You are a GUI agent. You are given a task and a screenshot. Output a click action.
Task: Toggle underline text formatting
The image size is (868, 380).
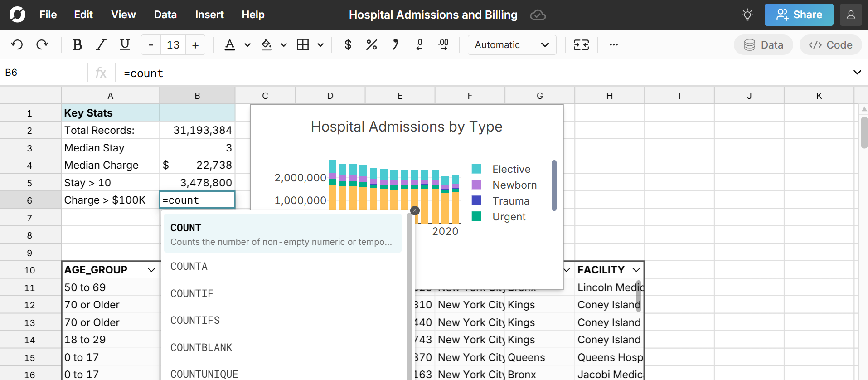[x=125, y=44]
